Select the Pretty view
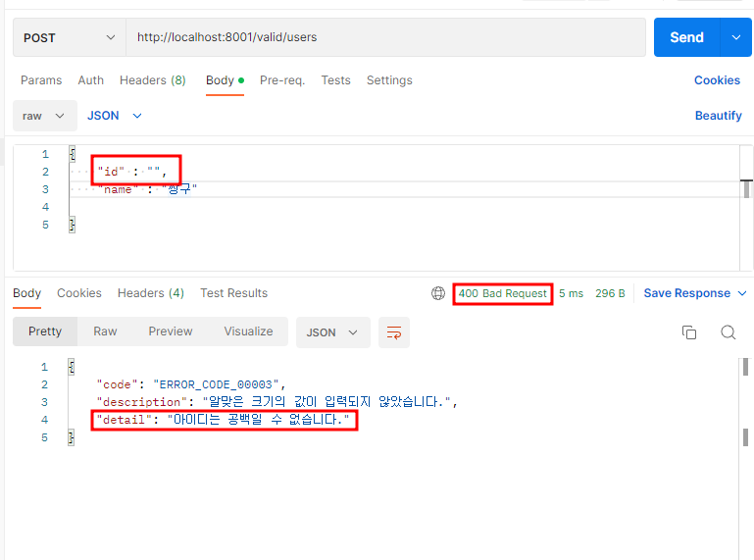Viewport: 754px width, 560px height. 45,331
